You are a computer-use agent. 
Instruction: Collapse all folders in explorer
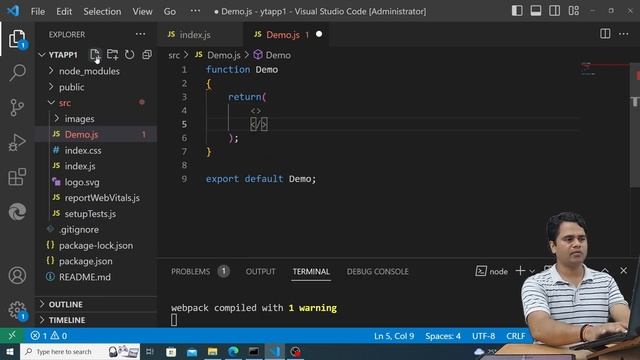tap(147, 54)
